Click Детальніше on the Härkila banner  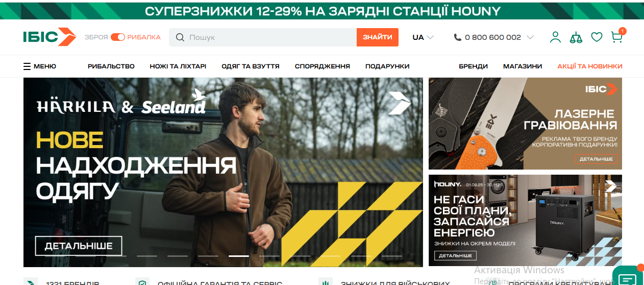[x=79, y=246]
